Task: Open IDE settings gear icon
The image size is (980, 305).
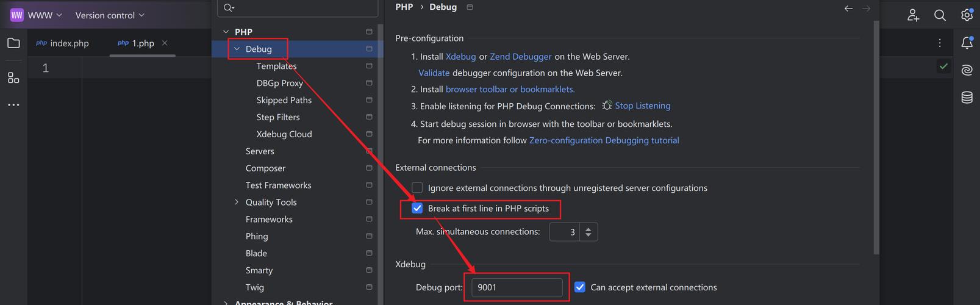Action: pyautogui.click(x=967, y=15)
